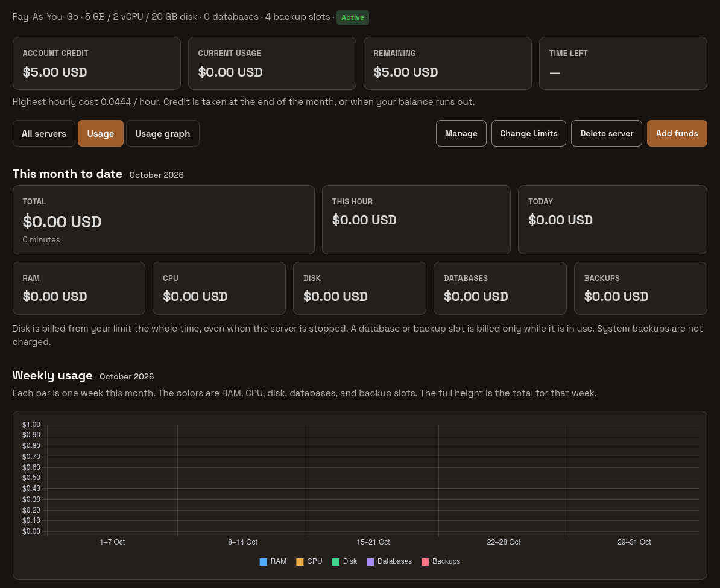
Task: Click the 'Weekly usage' heading
Action: click(x=52, y=375)
